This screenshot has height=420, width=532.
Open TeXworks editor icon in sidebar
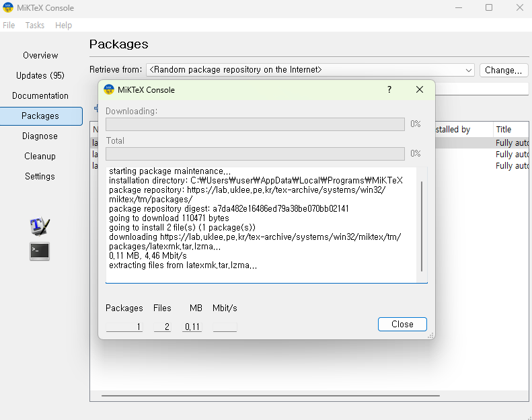[40, 226]
